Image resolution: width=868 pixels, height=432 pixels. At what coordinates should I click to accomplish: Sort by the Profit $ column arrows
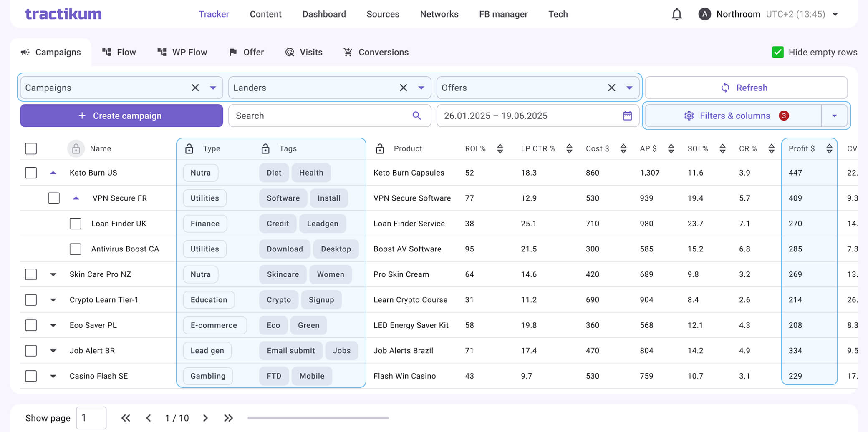pos(829,148)
